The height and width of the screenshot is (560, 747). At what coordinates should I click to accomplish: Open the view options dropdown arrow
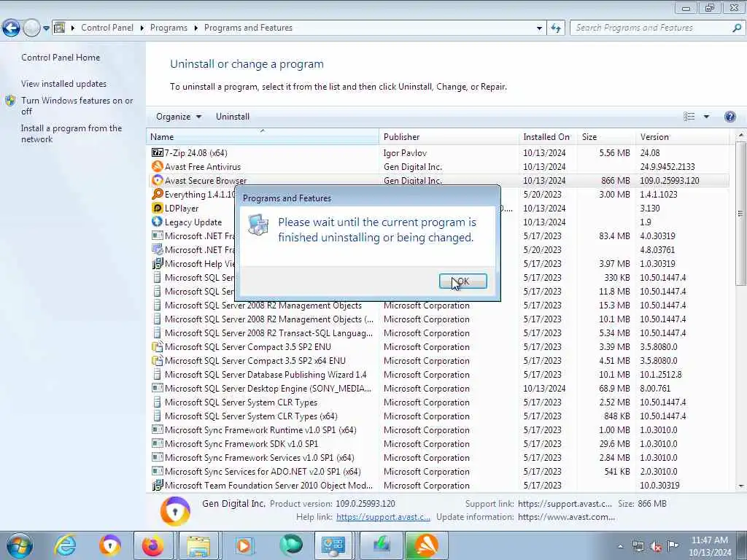[x=706, y=117]
